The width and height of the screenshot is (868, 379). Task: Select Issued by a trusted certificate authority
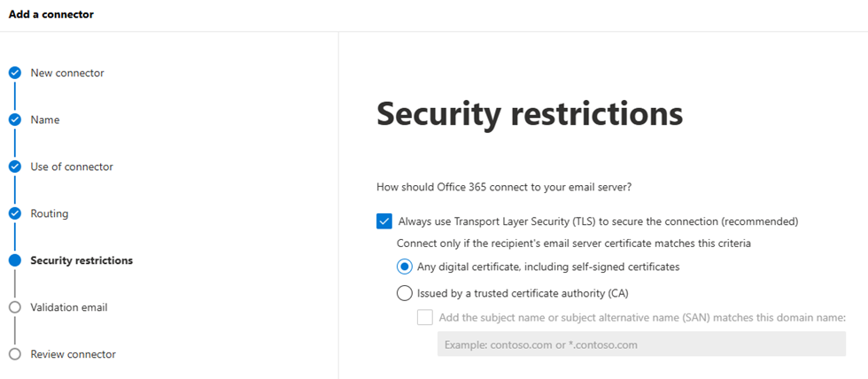[405, 293]
